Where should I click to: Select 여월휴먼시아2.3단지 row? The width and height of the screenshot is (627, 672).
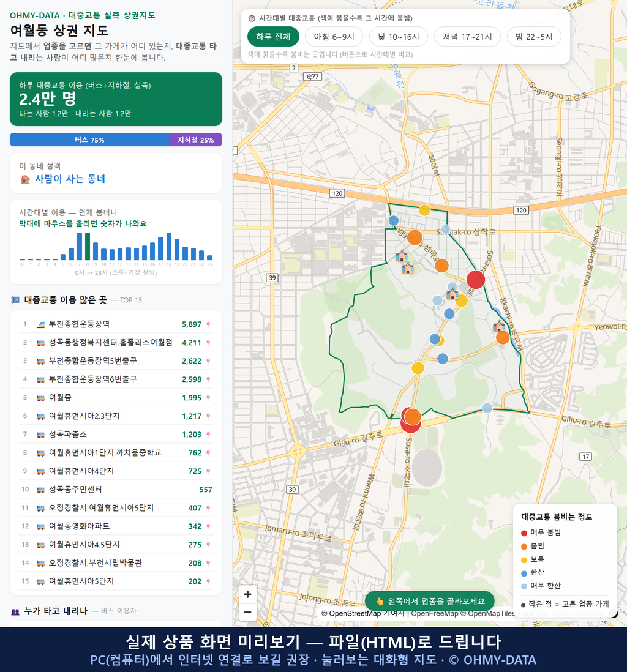click(116, 416)
